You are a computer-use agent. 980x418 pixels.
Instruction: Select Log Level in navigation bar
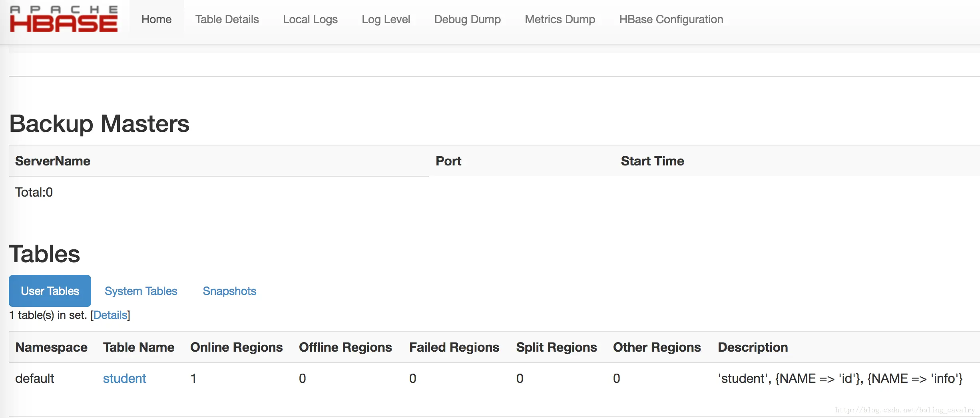pyautogui.click(x=386, y=19)
